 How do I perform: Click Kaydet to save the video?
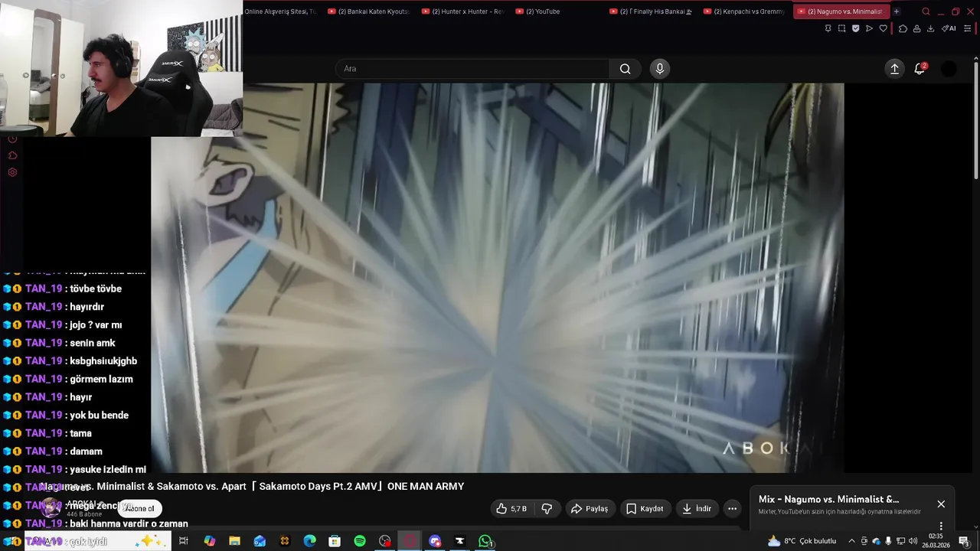pos(645,509)
